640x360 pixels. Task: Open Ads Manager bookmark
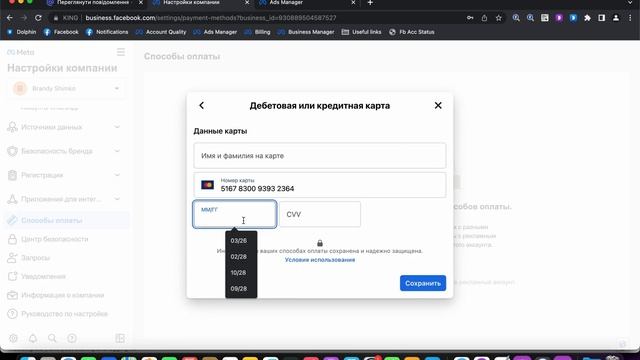click(x=215, y=32)
